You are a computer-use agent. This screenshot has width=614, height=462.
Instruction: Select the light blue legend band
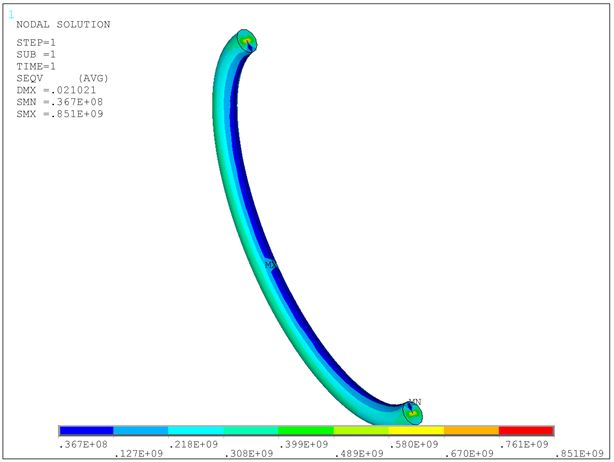[x=141, y=431]
